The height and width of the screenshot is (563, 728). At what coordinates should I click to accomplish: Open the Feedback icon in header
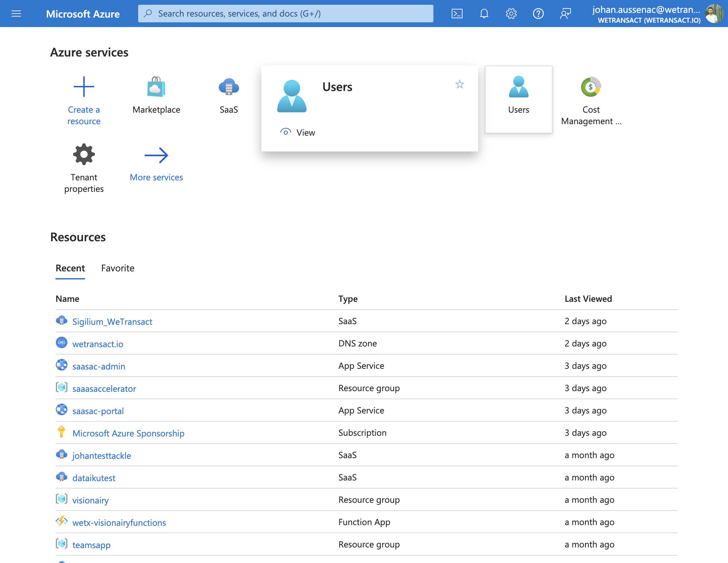point(565,14)
